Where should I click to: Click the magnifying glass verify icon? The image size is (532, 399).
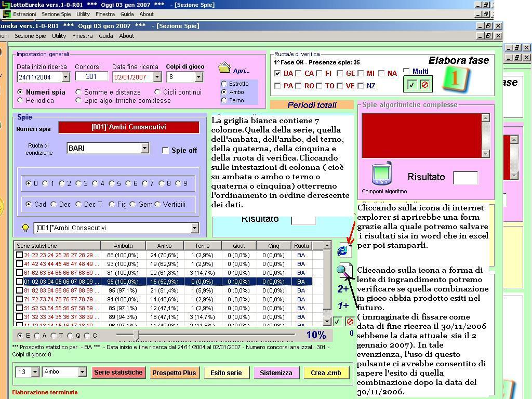(x=344, y=270)
